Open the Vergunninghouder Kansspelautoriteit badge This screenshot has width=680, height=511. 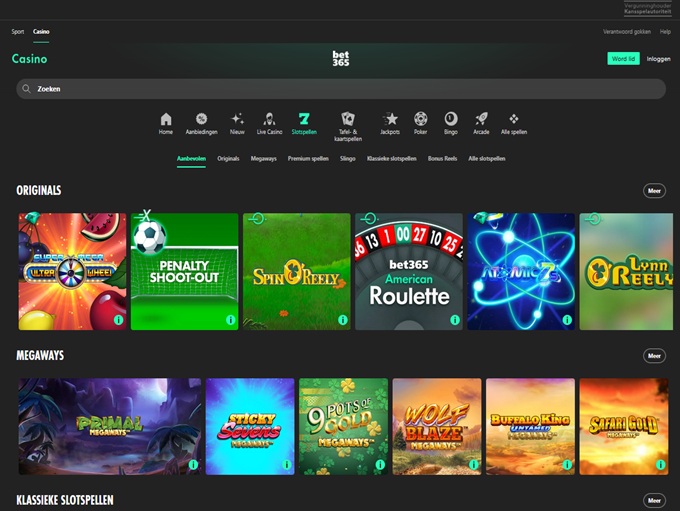point(647,9)
